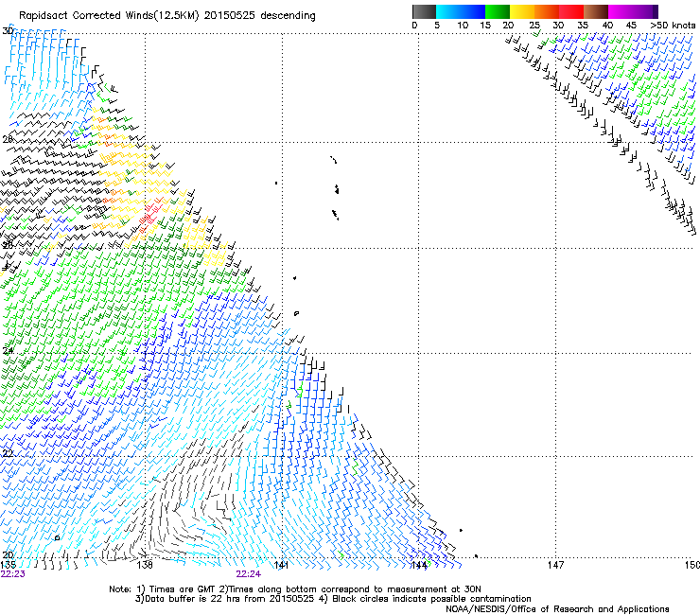Click the longitude label '147'
Screen dimensions: 700x615
tap(555, 565)
